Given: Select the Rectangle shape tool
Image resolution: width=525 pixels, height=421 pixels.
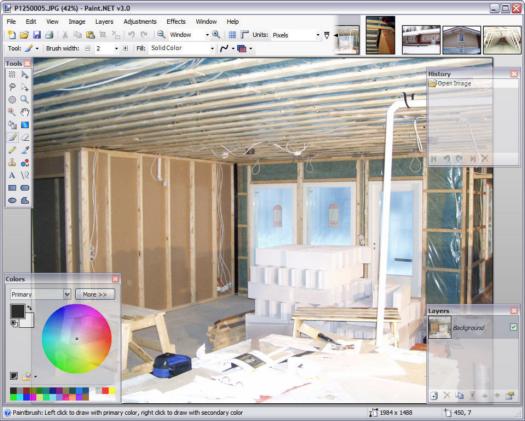Looking at the screenshot, I should point(12,188).
